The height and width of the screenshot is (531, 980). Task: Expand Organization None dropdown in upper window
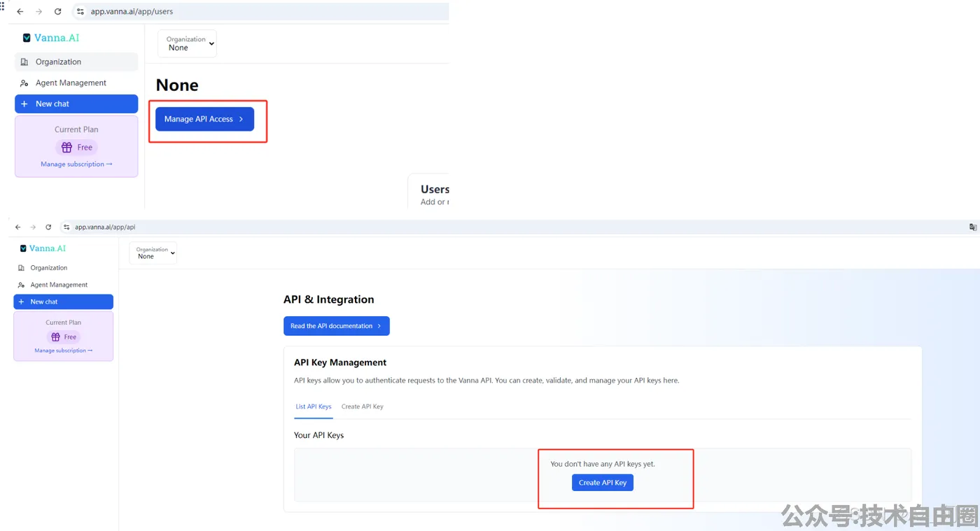187,43
